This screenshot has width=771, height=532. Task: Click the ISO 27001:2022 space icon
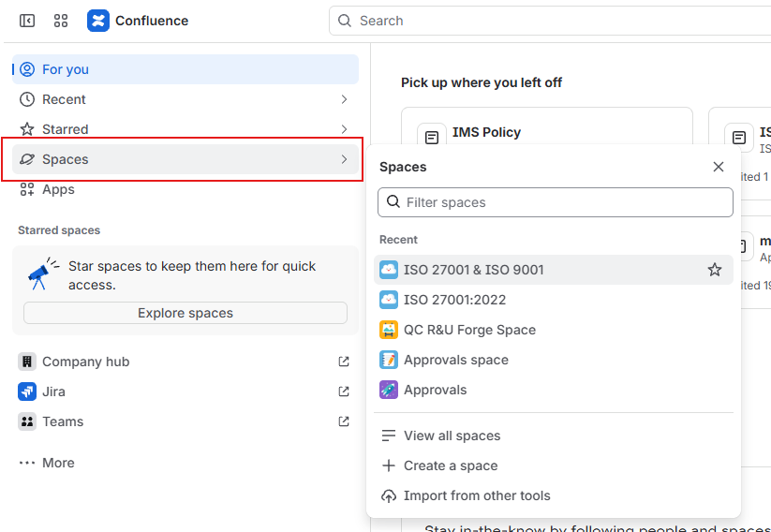[x=389, y=300]
